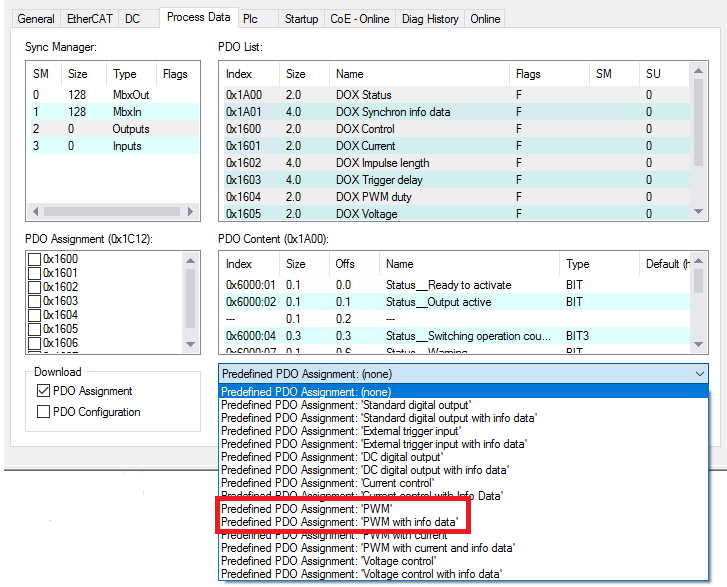Image resolution: width=727 pixels, height=587 pixels.
Task: Choose 'Voltage control with info data'
Action: [463, 574]
